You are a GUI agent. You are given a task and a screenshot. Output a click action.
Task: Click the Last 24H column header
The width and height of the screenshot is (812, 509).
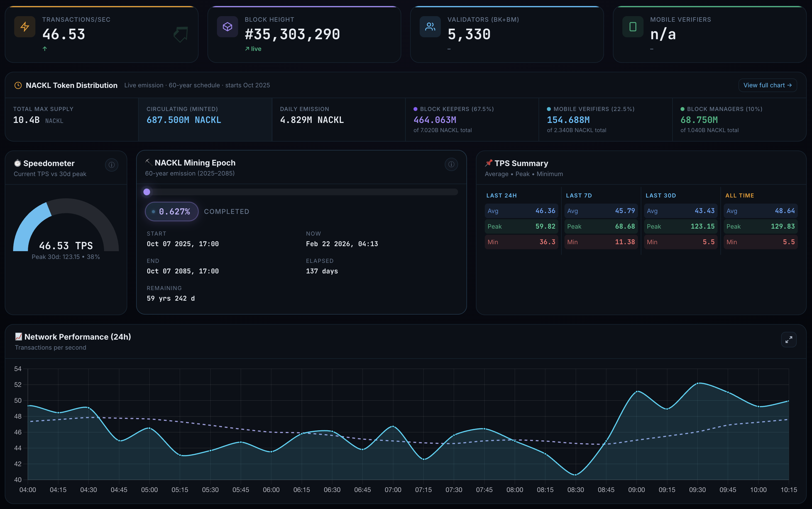click(501, 196)
